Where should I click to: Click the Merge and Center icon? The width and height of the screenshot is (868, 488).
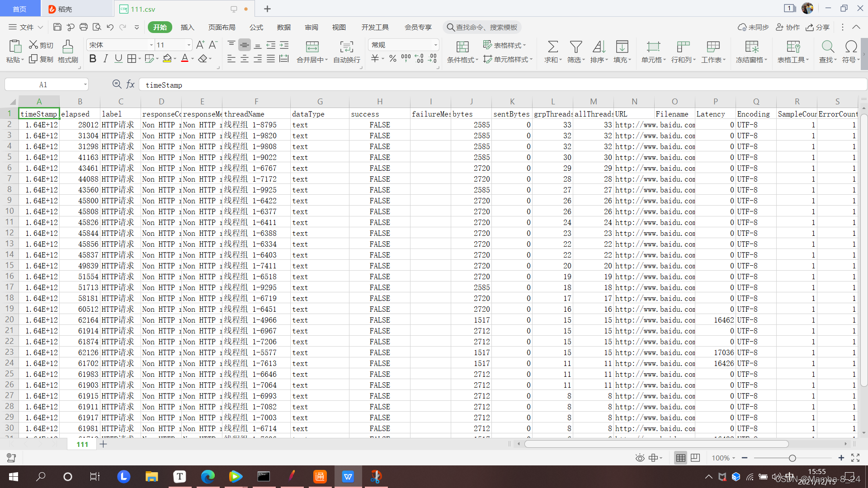312,47
